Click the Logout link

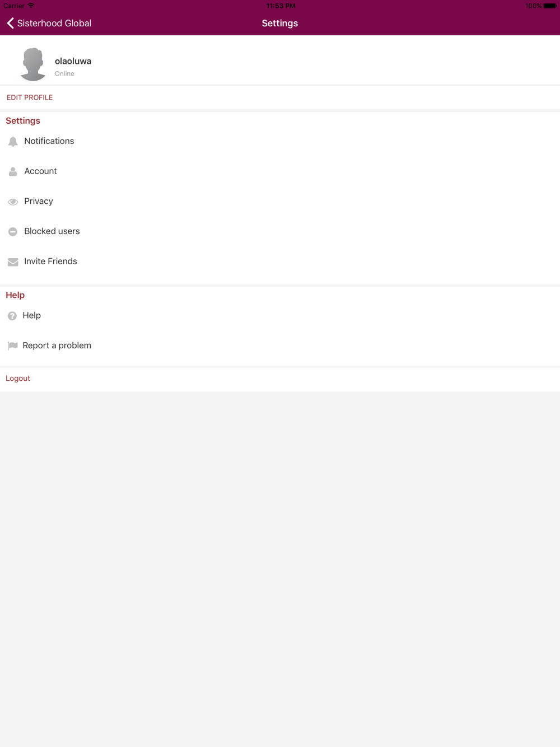coord(18,379)
